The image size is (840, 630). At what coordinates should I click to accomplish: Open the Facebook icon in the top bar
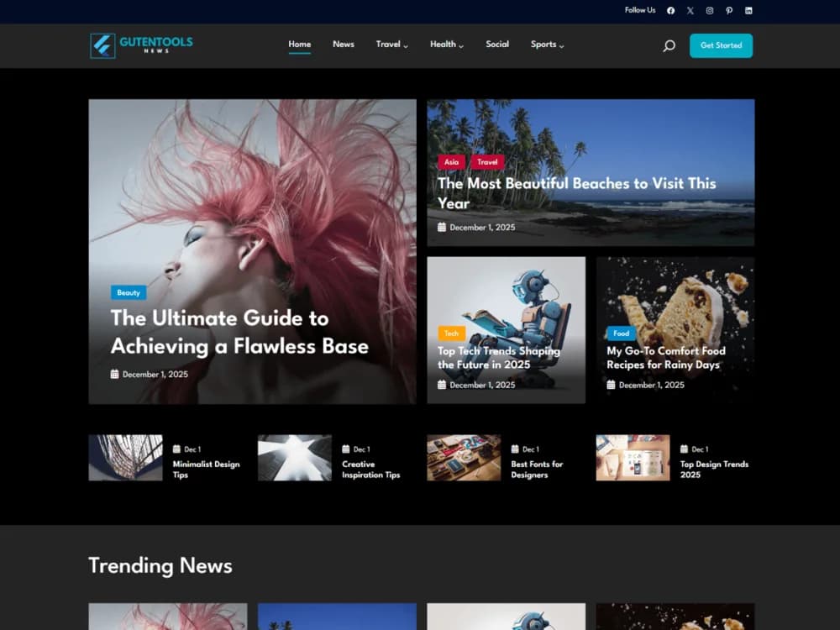coord(669,10)
